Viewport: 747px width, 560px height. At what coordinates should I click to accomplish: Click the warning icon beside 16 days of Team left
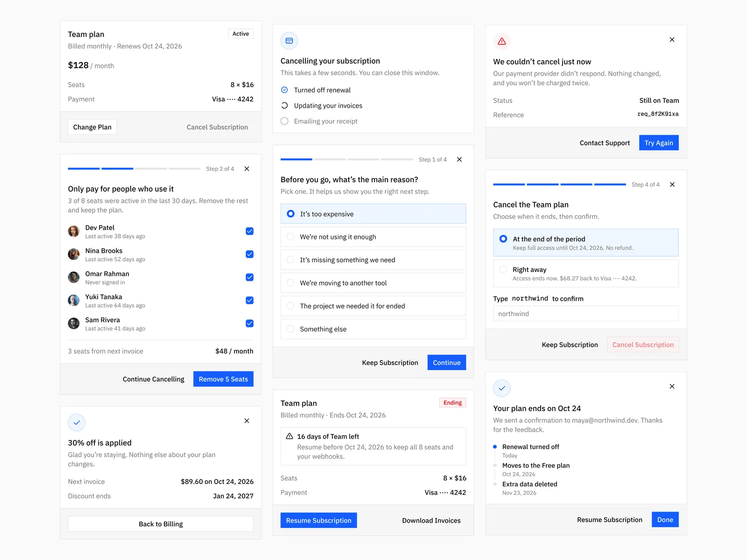[x=289, y=436]
